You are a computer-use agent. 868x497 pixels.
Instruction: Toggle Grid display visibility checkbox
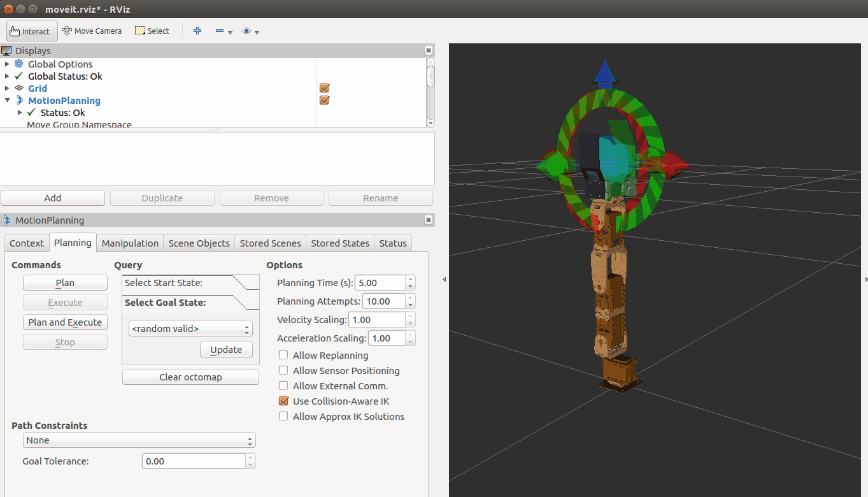pos(324,88)
